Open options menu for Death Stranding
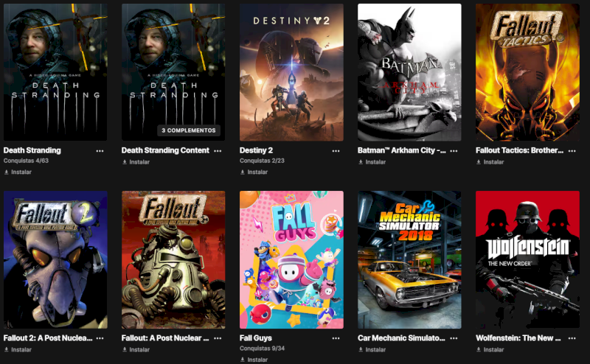Image resolution: width=590 pixels, height=364 pixels. click(x=100, y=151)
